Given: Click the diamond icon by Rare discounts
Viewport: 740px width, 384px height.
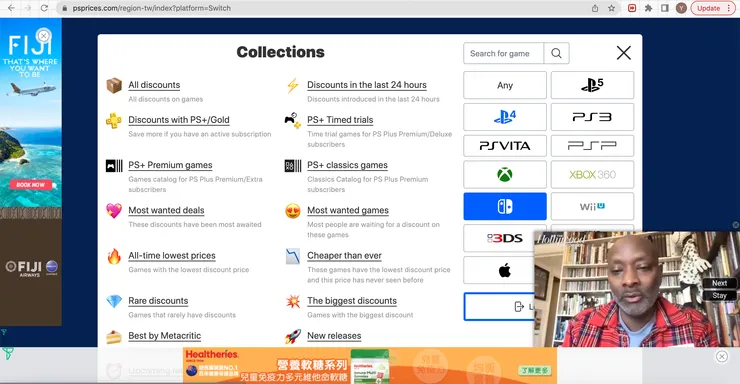Looking at the screenshot, I should pos(114,301).
